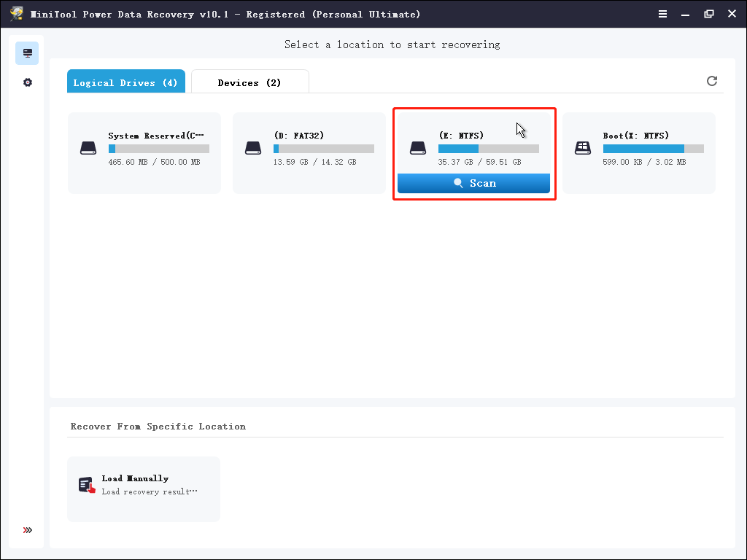Open the Data Recovery module in sidebar
The height and width of the screenshot is (560, 747).
point(27,52)
